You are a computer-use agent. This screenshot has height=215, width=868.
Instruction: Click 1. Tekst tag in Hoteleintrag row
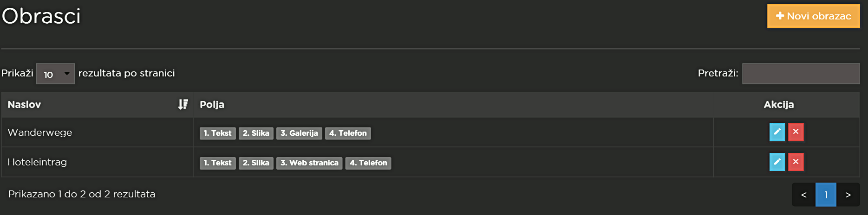(x=217, y=163)
